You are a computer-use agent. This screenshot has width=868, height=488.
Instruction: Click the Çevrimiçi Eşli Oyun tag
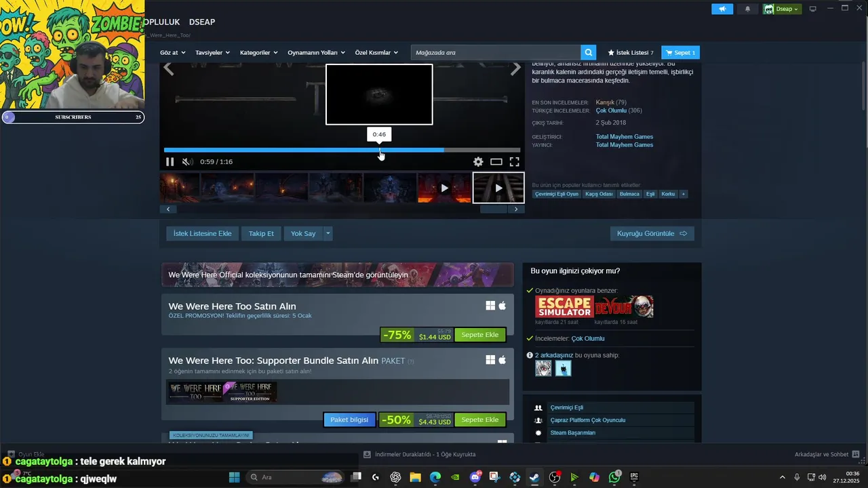point(557,194)
